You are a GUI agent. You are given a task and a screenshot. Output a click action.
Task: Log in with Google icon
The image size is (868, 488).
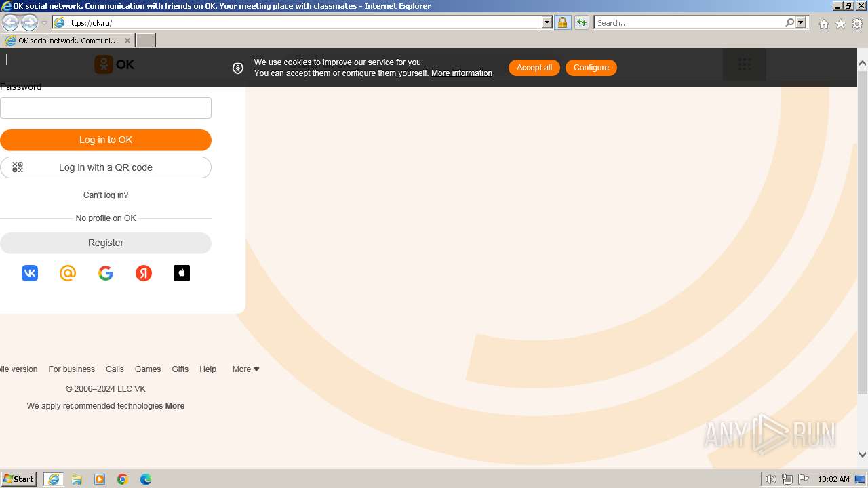click(106, 273)
